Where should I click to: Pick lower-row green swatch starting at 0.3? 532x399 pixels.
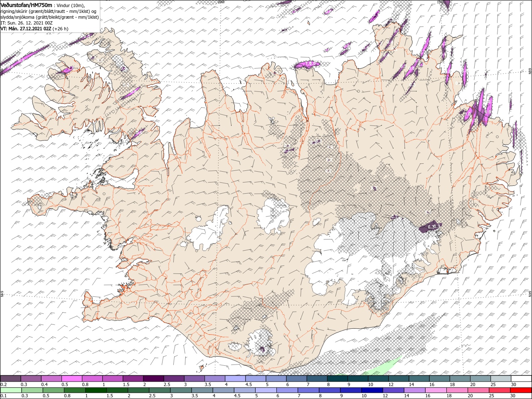point(32,390)
